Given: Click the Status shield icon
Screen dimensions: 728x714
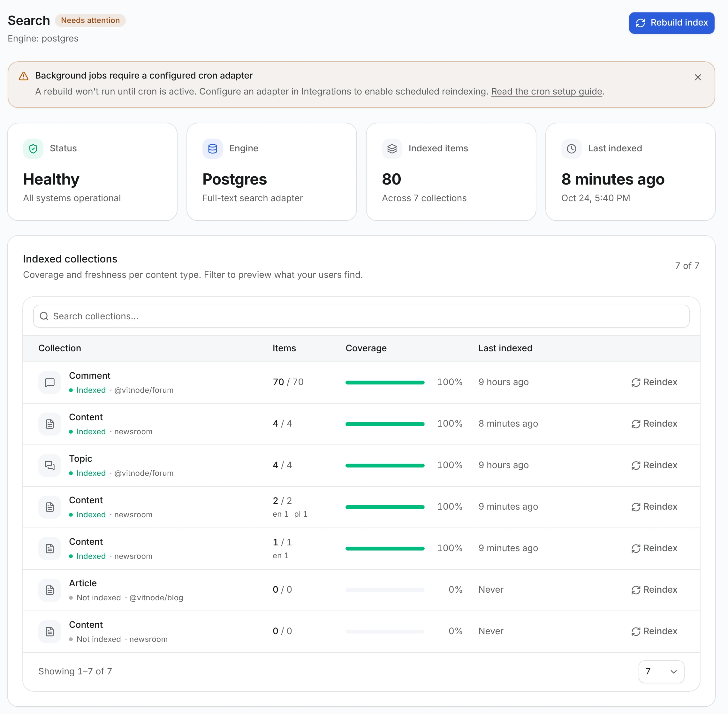Looking at the screenshot, I should tap(33, 148).
